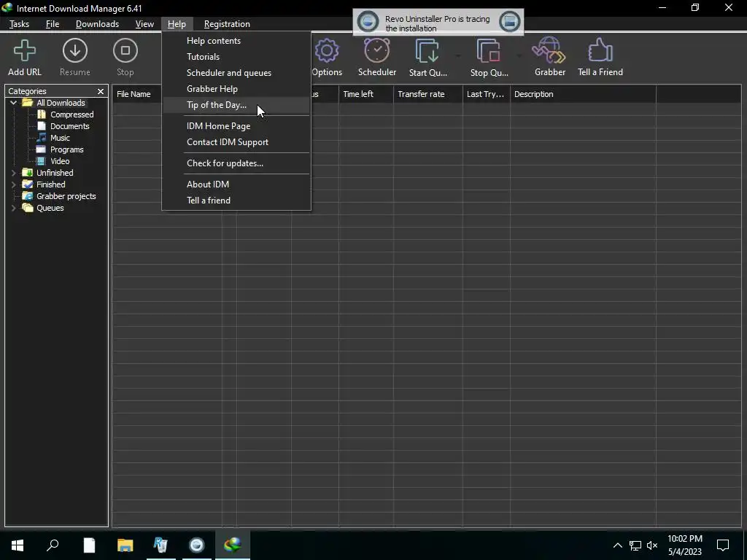Choose Tell a friend menu entry
Viewport: 747px width, 560px height.
pyautogui.click(x=236, y=201)
